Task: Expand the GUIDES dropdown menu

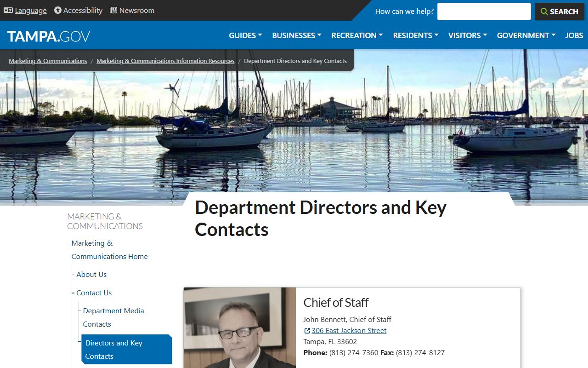Action: 245,35
